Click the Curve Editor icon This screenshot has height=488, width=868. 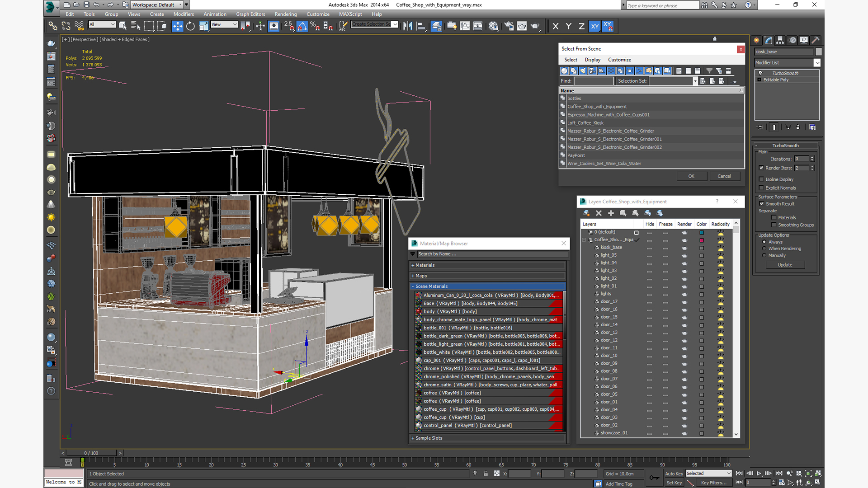(x=465, y=26)
